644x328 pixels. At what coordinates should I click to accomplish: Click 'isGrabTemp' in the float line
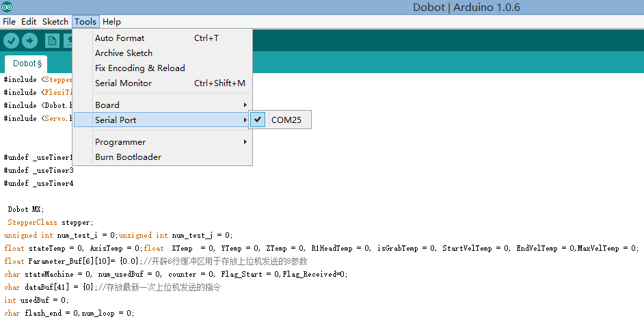coord(398,248)
